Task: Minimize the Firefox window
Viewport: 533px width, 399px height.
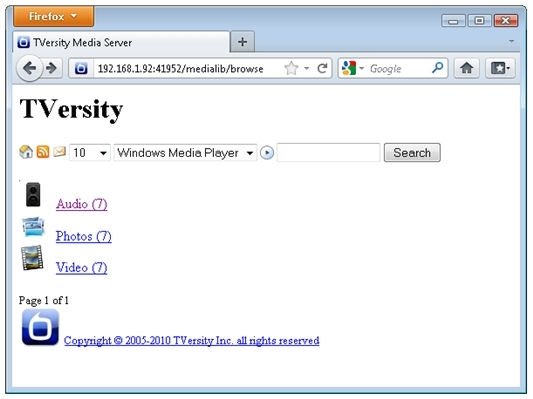Action: (x=453, y=21)
